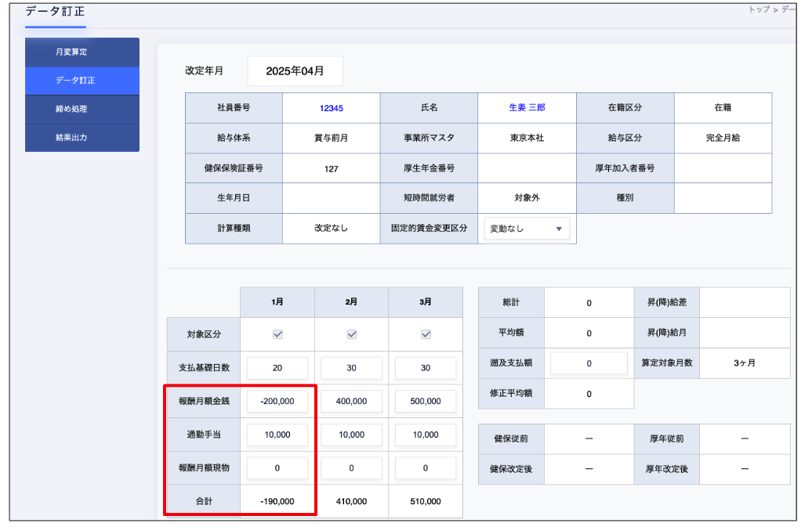Click 2月 報酬月額金銭 field with 400,000
The width and height of the screenshot is (812, 527).
click(352, 401)
